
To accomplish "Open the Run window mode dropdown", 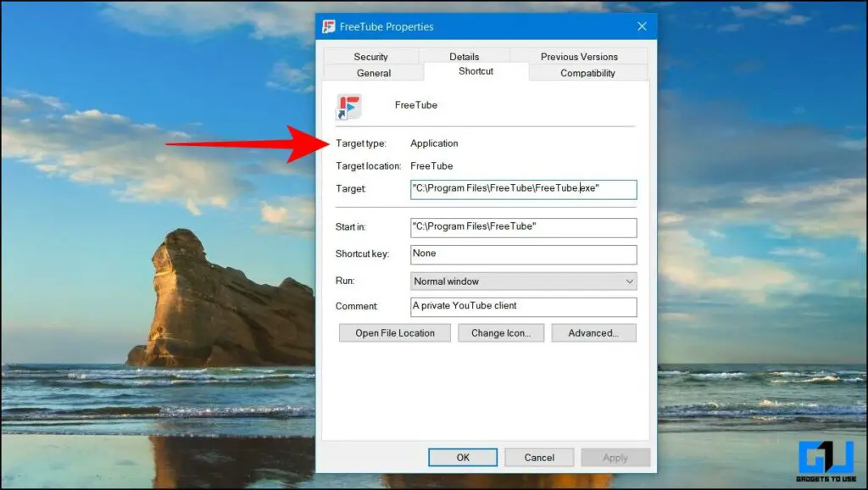I will 524,281.
